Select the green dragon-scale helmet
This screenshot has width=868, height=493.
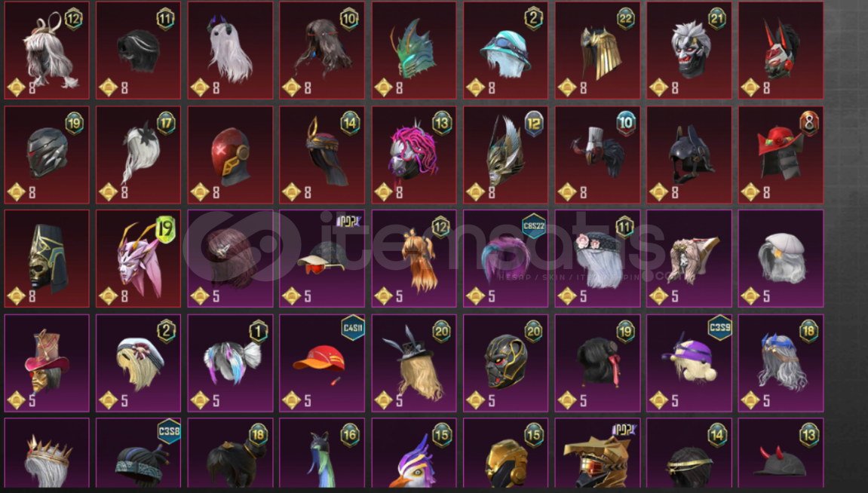pyautogui.click(x=413, y=51)
